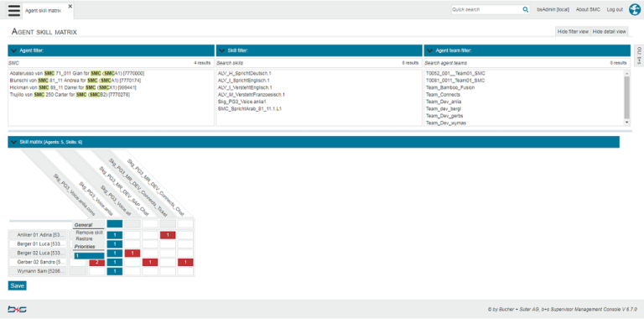Open the OU b+s side tab
Screen dimensions: 644x319
[x=639, y=55]
